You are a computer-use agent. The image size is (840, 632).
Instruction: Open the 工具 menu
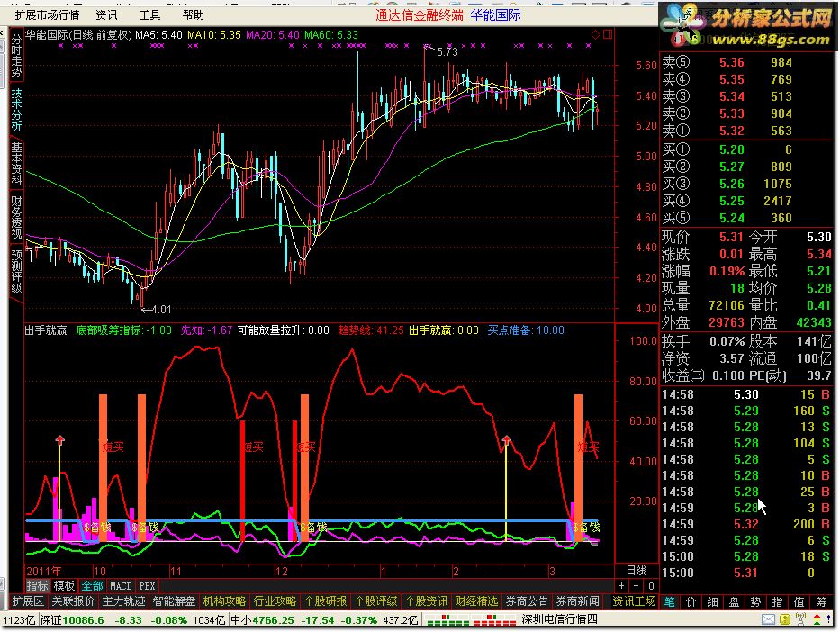149,15
